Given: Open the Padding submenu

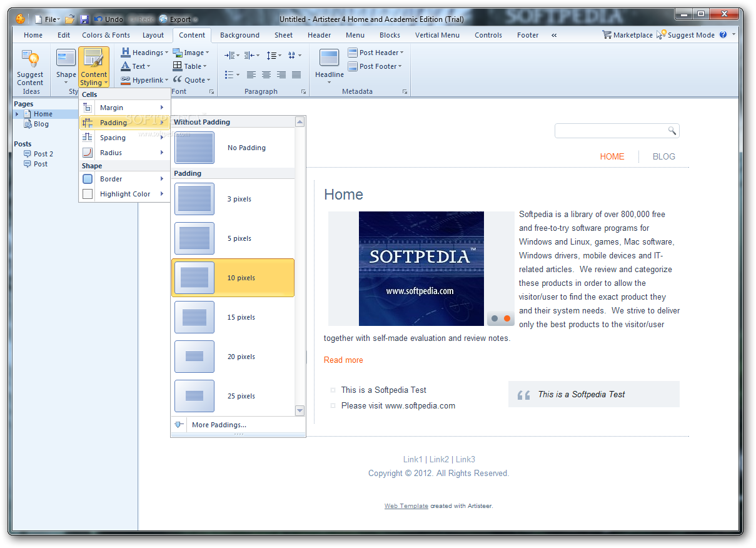Looking at the screenshot, I should (x=124, y=123).
